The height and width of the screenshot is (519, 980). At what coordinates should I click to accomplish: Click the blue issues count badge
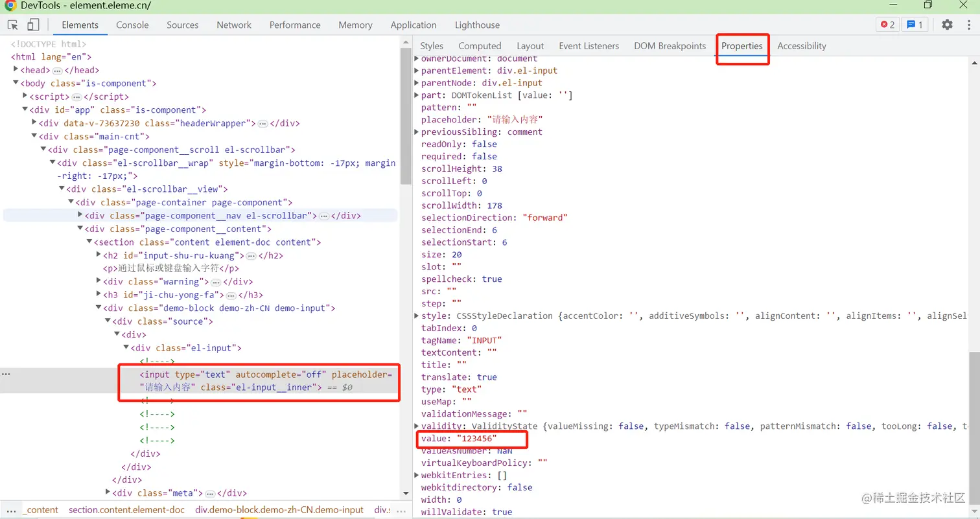click(x=915, y=25)
